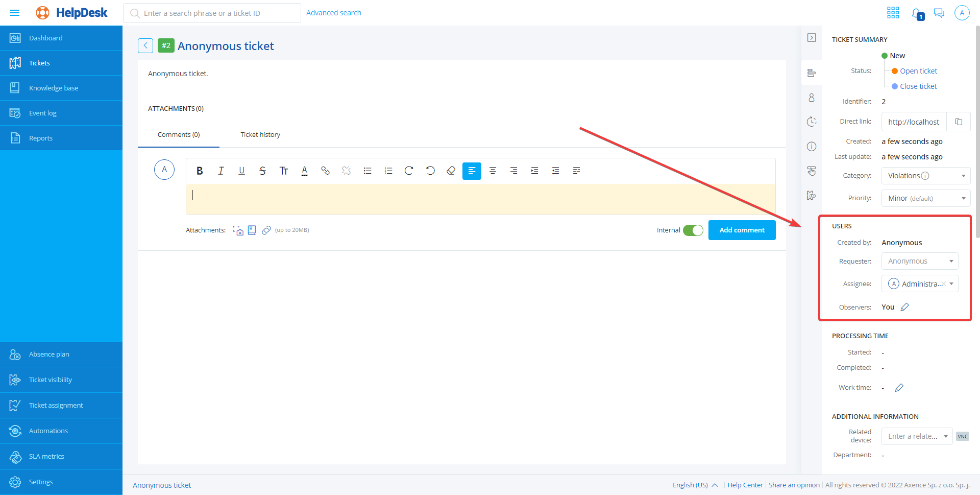
Task: Click the eraser clear formatting icon
Action: (451, 171)
